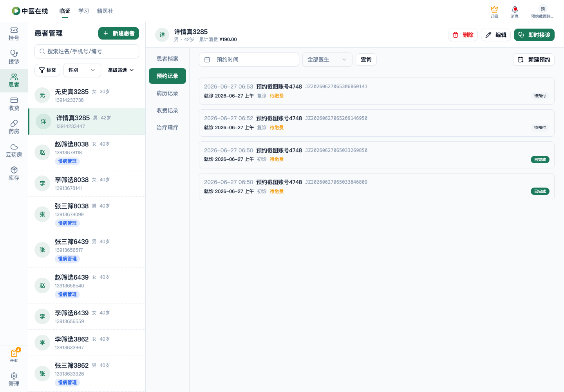Click 李 avatar of 李筛选8038

point(42,183)
